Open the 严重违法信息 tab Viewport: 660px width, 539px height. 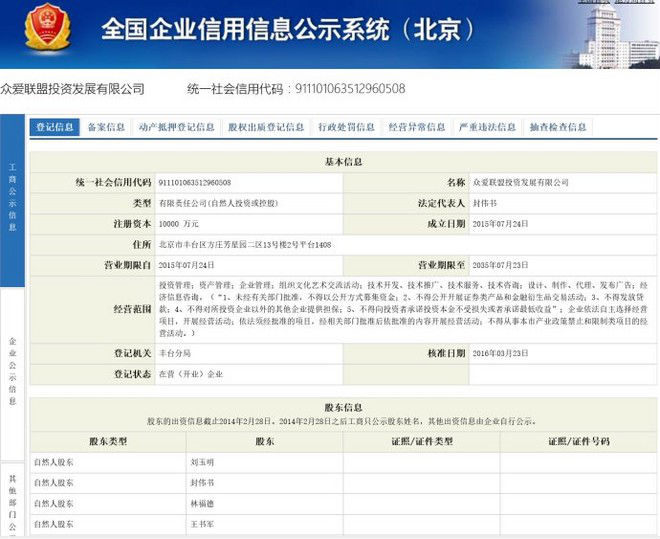pyautogui.click(x=488, y=127)
